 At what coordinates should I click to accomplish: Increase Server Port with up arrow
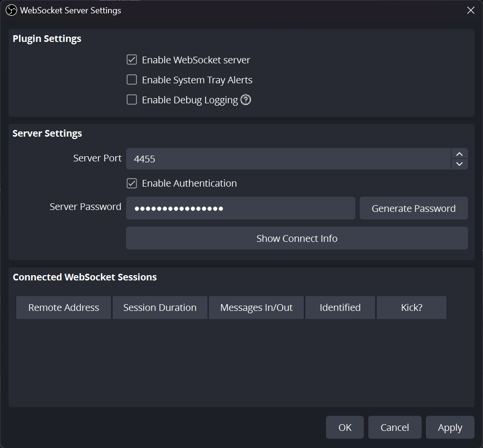(459, 154)
